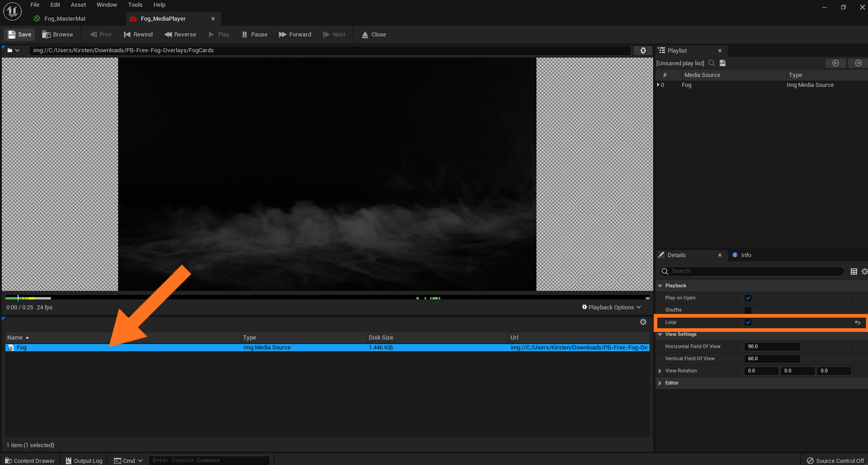Expand the Editor section
This screenshot has height=465, width=868.
tap(660, 383)
